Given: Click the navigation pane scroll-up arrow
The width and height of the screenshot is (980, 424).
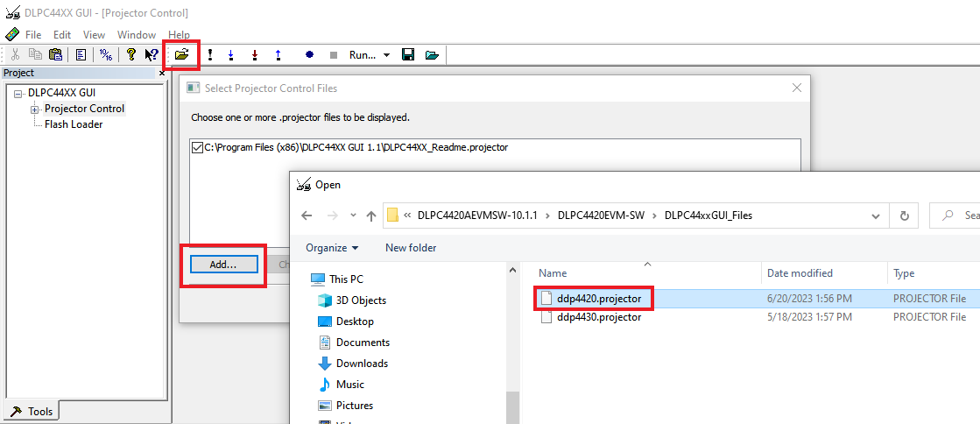Looking at the screenshot, I should [x=512, y=271].
